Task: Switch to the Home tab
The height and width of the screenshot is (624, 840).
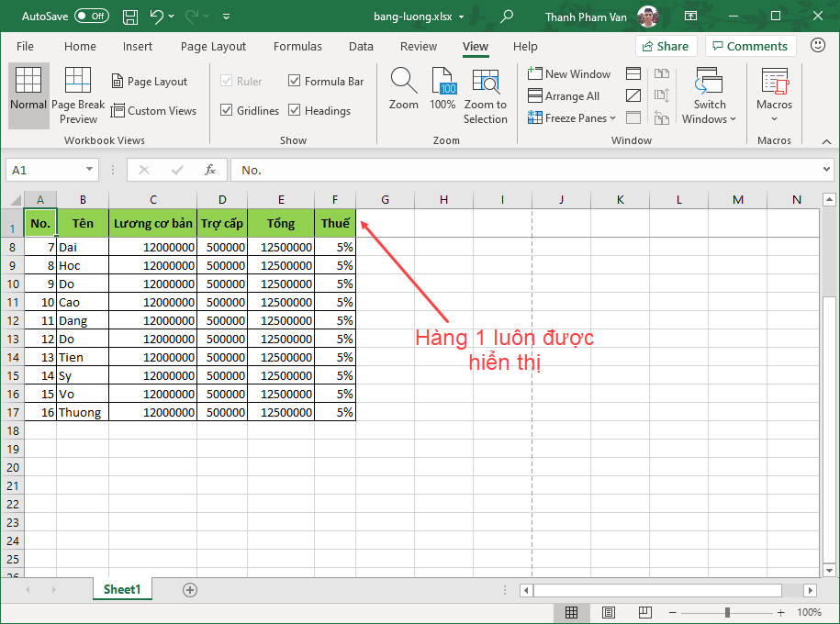Action: coord(80,46)
